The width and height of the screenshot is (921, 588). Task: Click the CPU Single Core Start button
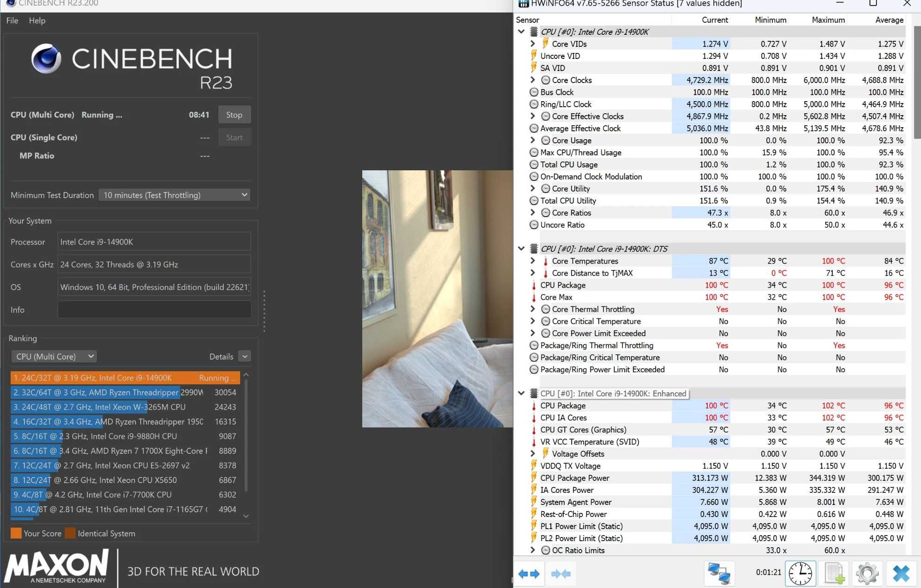(x=235, y=137)
